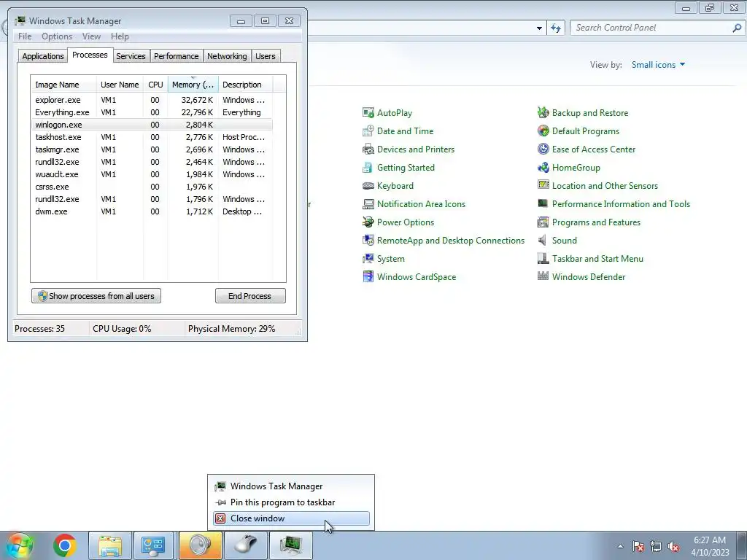Click the Windows Start orb

[20, 545]
